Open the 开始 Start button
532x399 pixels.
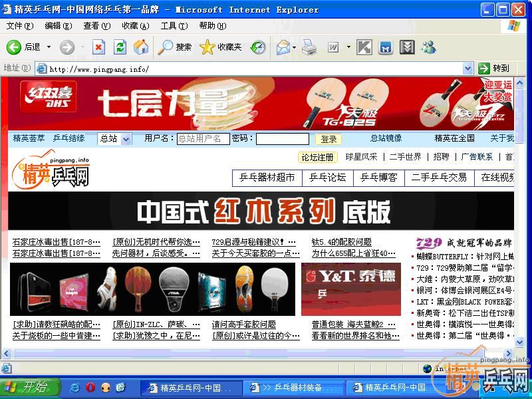30,387
